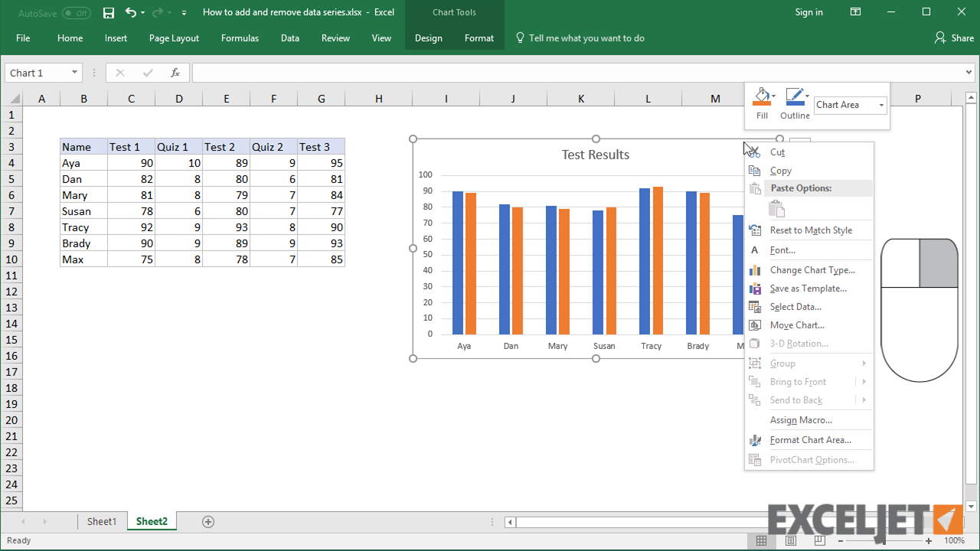The image size is (980, 551).
Task: Choose Change Chart Type...
Action: tap(809, 270)
